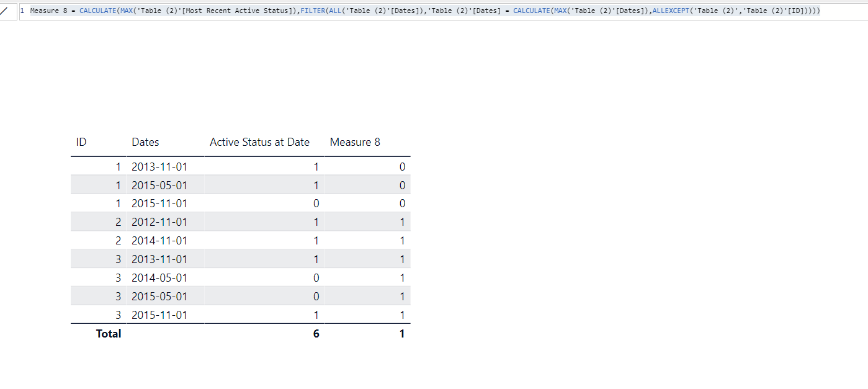Select date 2013-11-01 in ID 1 row

point(159,166)
